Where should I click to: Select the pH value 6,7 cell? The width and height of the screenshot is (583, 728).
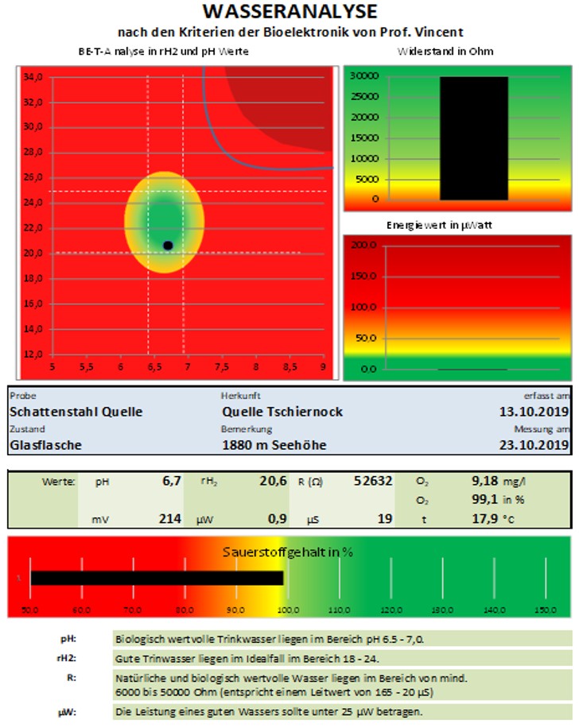pyautogui.click(x=172, y=482)
